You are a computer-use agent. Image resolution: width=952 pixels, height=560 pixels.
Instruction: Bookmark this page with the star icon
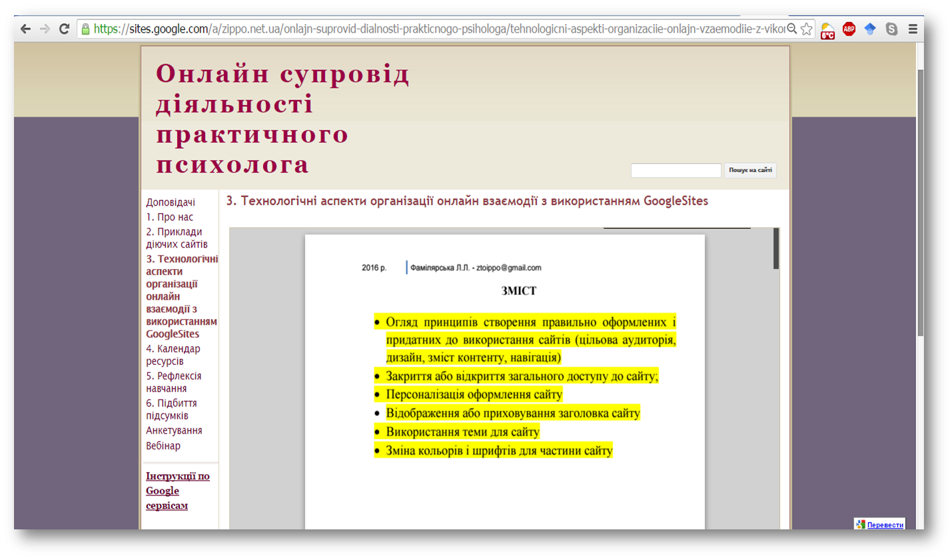click(807, 29)
